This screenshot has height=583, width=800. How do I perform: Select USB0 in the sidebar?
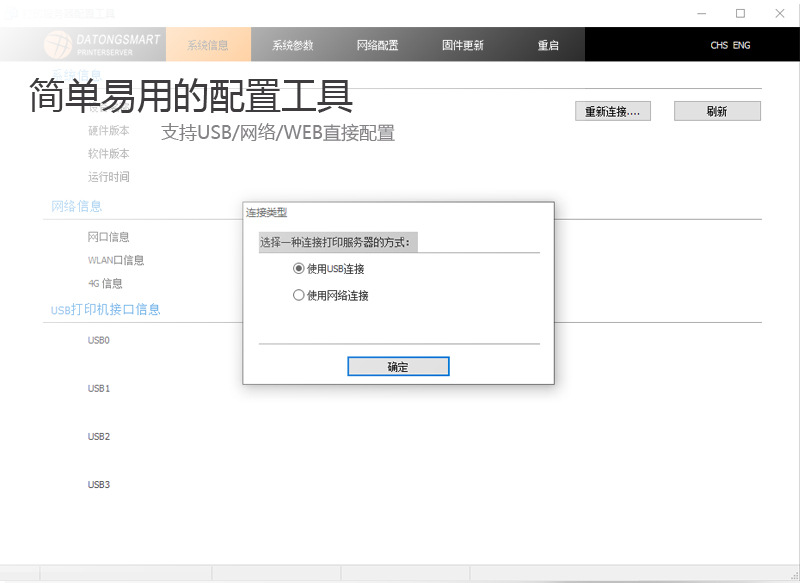pos(98,340)
